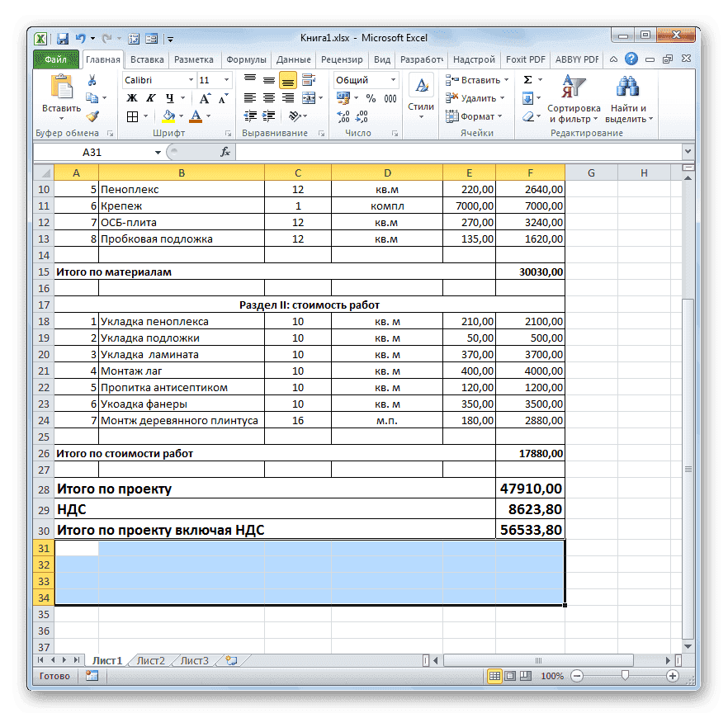Apply bold formatting with the Ж icon
728x718 pixels.
[133, 97]
